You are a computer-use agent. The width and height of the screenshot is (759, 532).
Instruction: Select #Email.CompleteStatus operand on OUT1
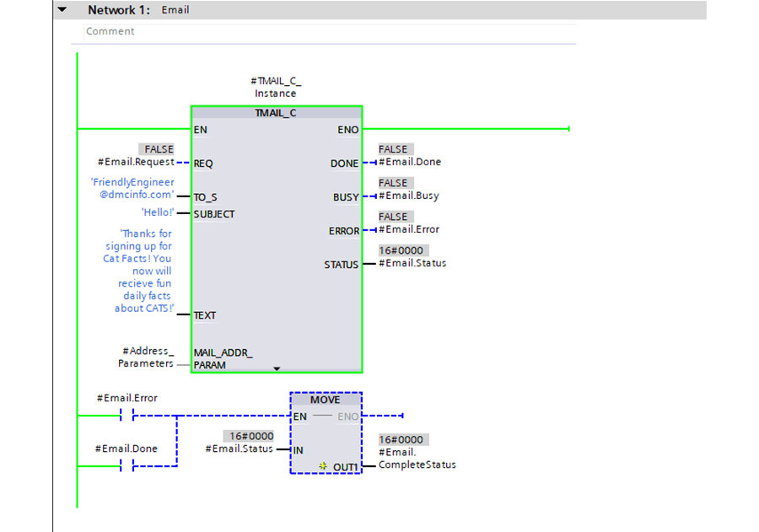[x=417, y=459]
